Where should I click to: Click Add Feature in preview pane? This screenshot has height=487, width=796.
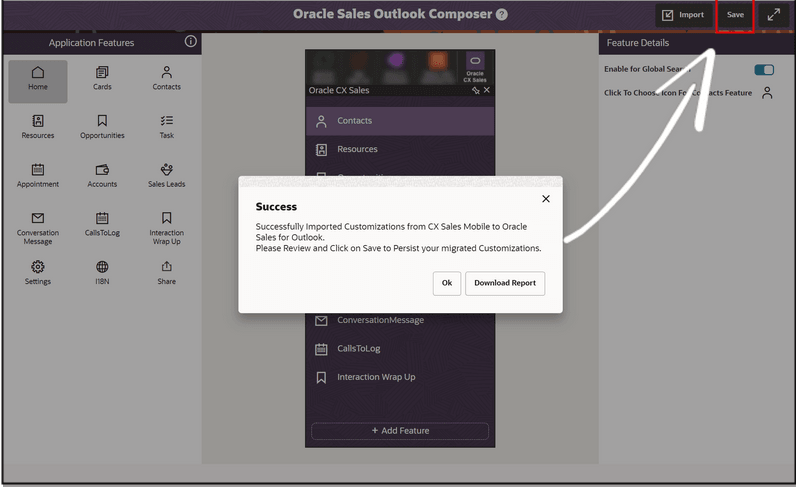click(x=400, y=431)
